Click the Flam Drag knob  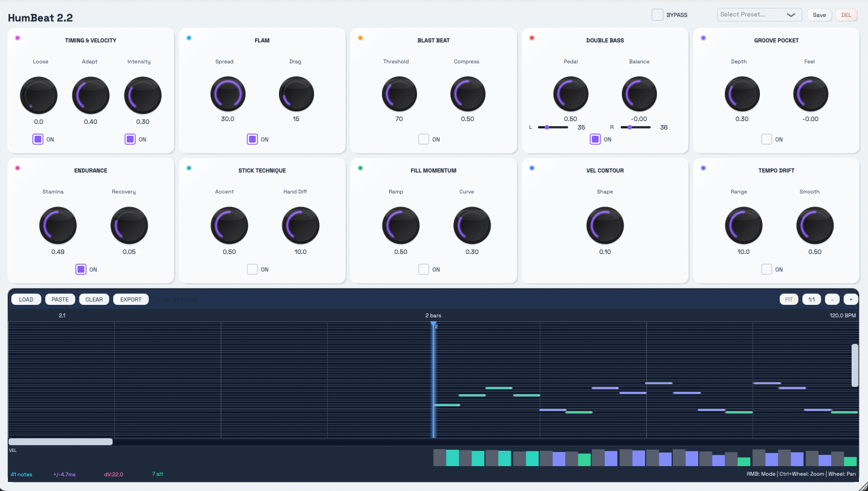297,94
